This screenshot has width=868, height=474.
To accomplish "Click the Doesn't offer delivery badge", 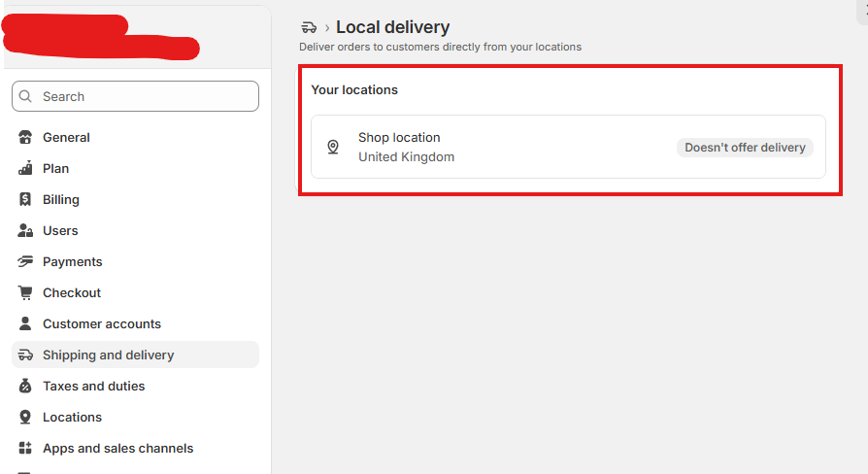I will [745, 148].
